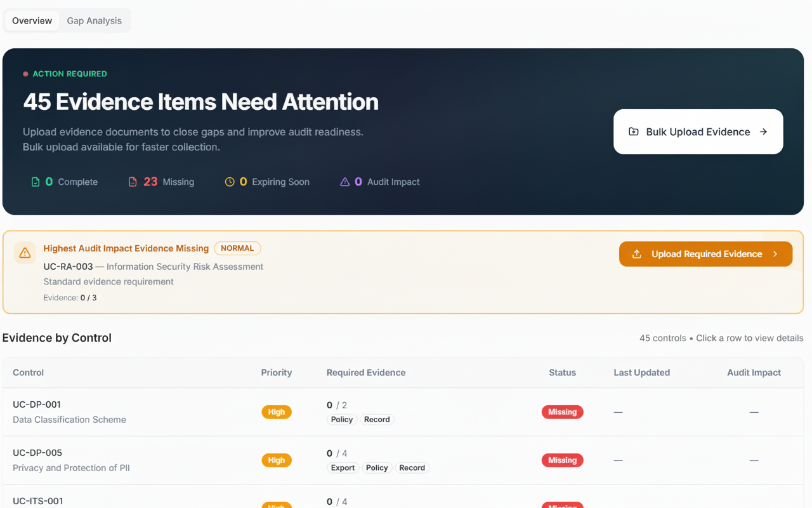This screenshot has width=812, height=508.
Task: Click the High priority badge for UC-DP-001
Action: (277, 412)
